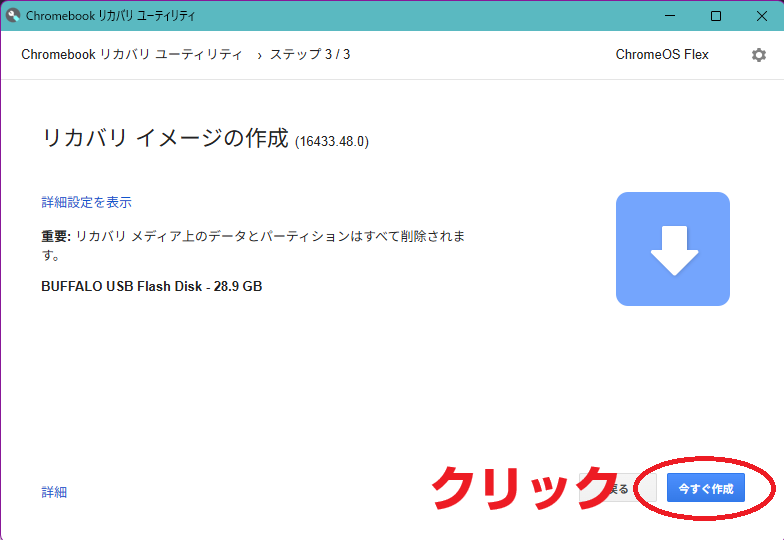Click the app icon in the title bar

click(x=13, y=16)
